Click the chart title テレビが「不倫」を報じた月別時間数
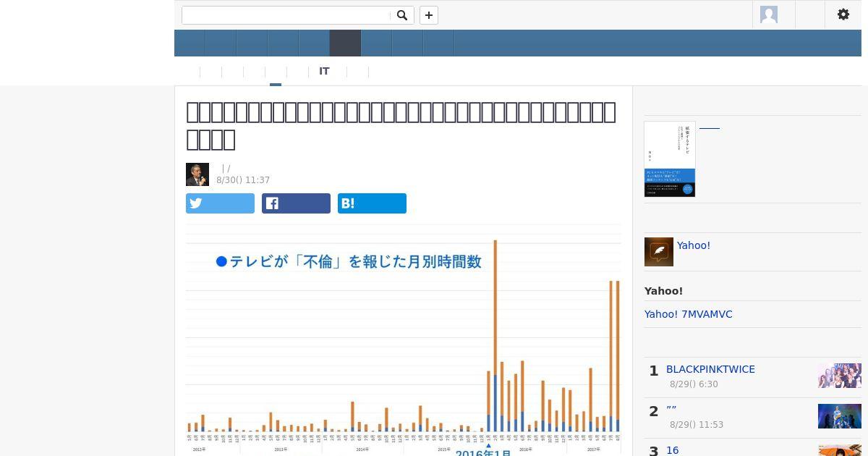 (349, 261)
